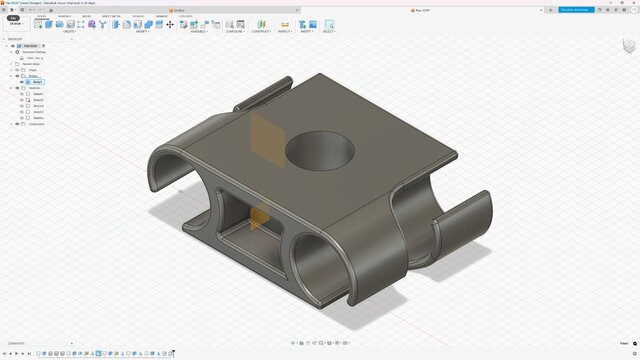Image resolution: width=640 pixels, height=360 pixels.
Task: Toggle visibility of the Origin folder
Action: [x=17, y=70]
